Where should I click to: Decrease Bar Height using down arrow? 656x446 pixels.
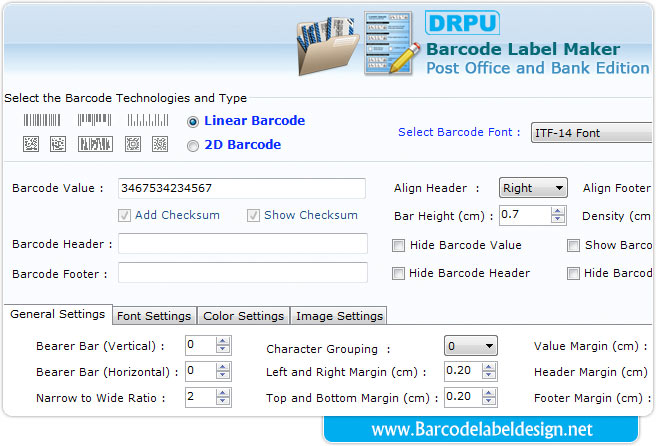click(557, 219)
